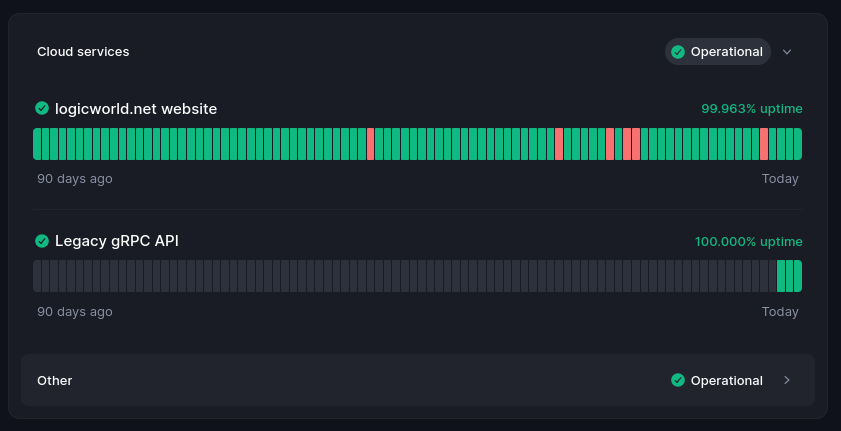Image resolution: width=841 pixels, height=431 pixels.
Task: Click the Cloud services Operational status badge
Action: tap(717, 52)
